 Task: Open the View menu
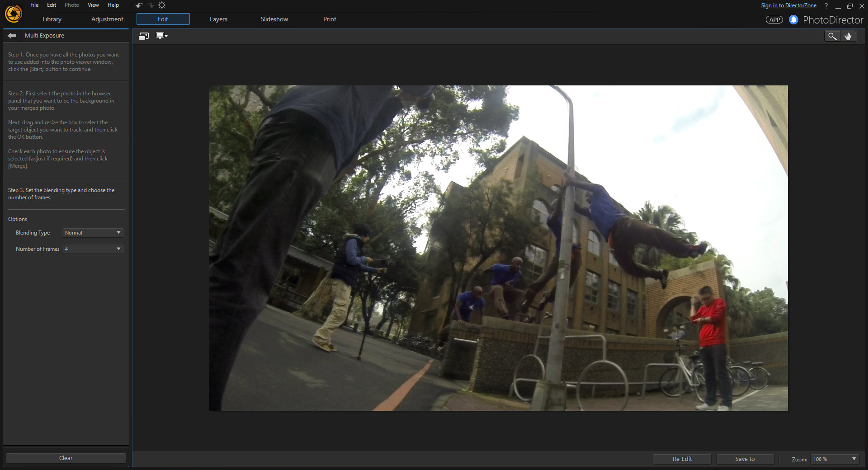[93, 5]
